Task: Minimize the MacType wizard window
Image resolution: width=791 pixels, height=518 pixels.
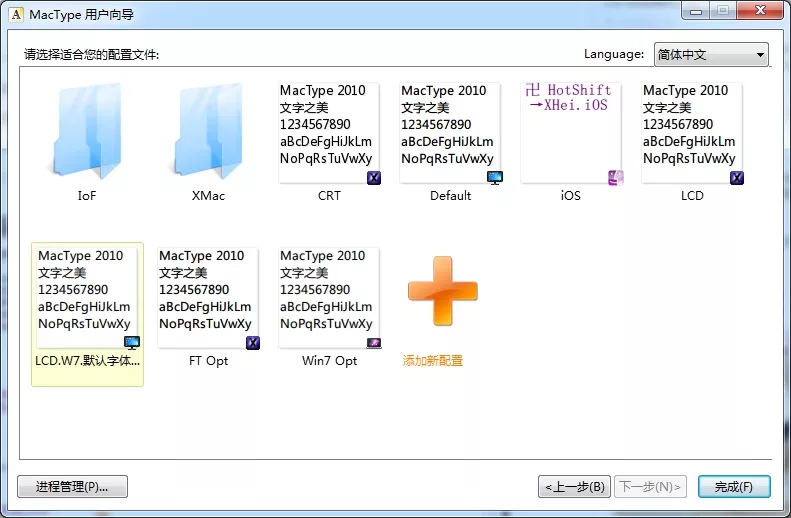Action: coord(696,11)
